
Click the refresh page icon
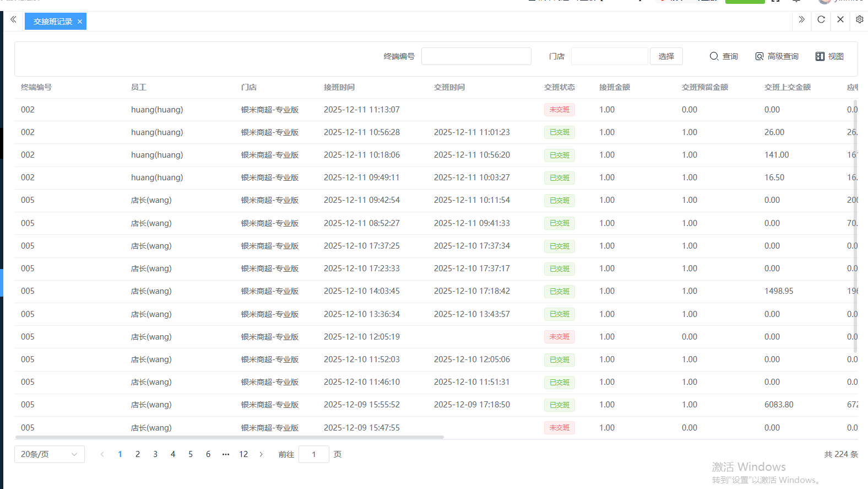pyautogui.click(x=821, y=20)
